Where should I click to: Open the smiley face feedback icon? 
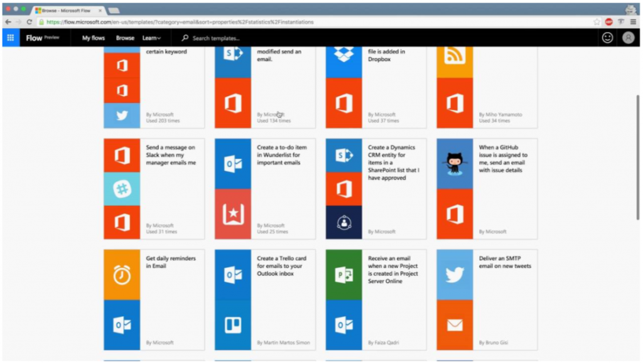[607, 38]
